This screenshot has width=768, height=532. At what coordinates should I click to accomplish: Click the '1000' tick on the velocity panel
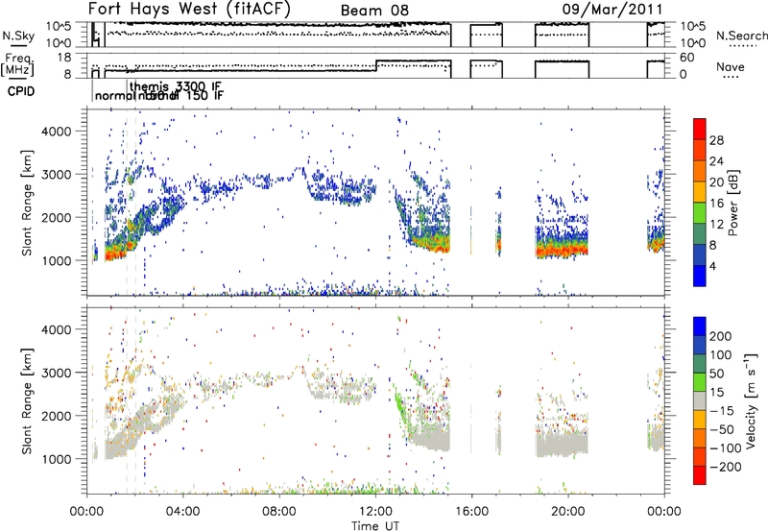[57, 459]
